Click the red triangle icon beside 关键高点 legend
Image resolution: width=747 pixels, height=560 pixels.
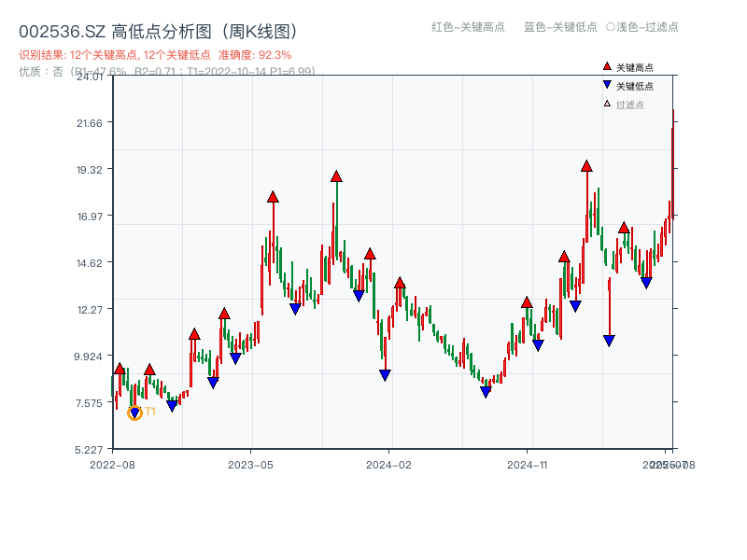[x=607, y=66]
